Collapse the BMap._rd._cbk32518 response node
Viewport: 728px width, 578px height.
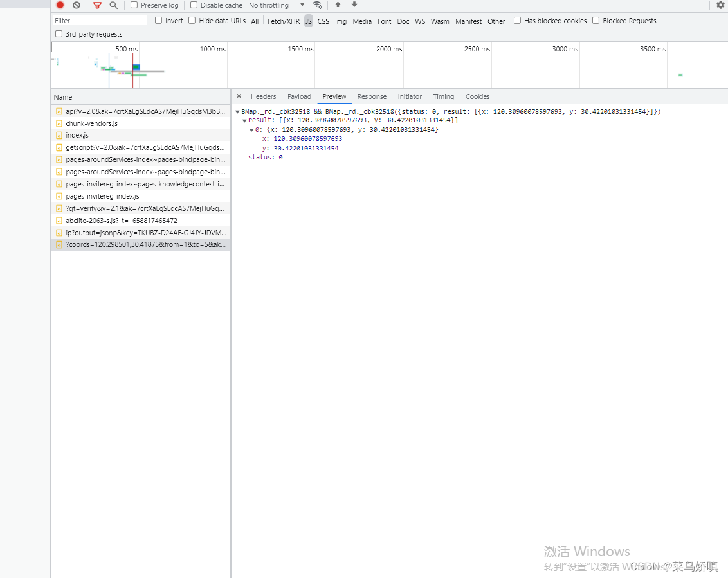click(x=238, y=111)
